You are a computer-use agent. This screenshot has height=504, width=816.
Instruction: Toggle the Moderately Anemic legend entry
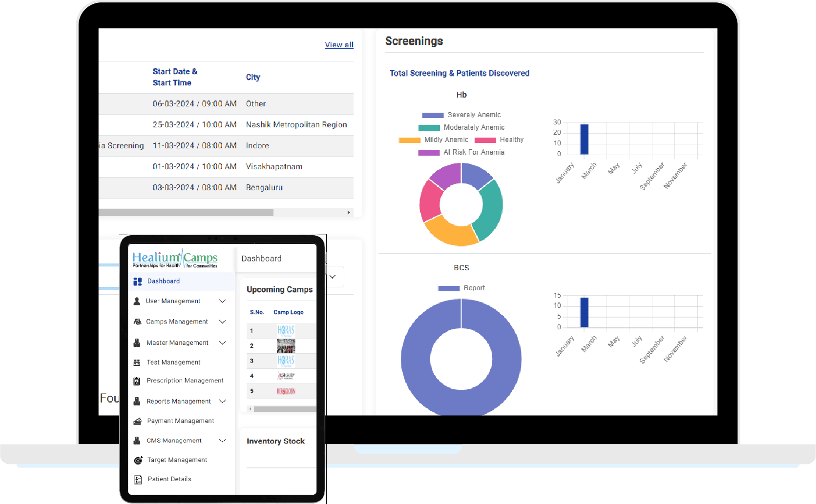click(x=461, y=127)
